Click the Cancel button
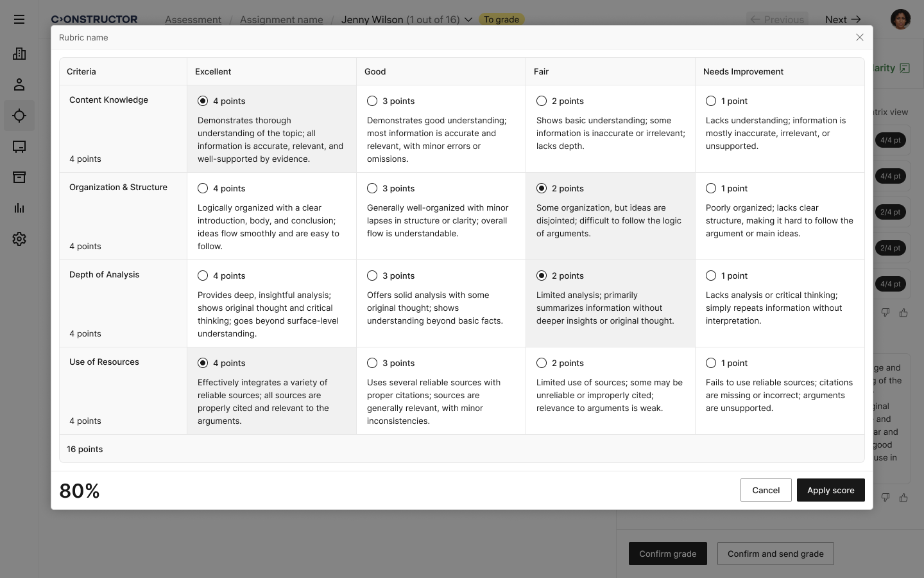Image resolution: width=924 pixels, height=578 pixels. coord(766,490)
